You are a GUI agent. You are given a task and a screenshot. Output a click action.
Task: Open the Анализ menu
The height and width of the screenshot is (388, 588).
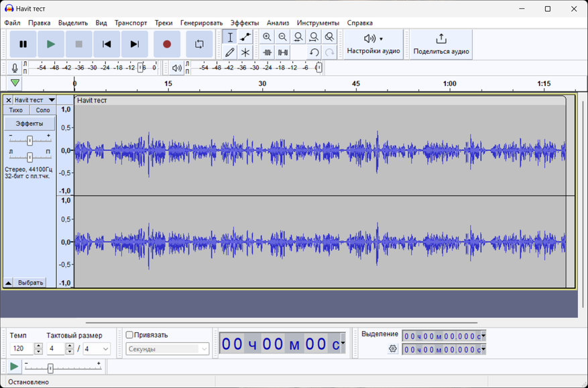278,23
